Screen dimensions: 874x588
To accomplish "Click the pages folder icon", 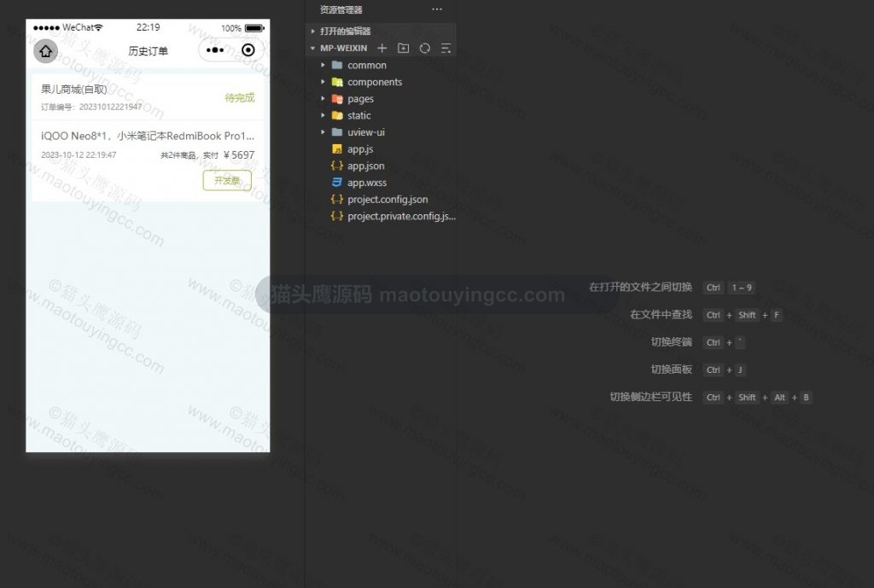I will (x=336, y=99).
